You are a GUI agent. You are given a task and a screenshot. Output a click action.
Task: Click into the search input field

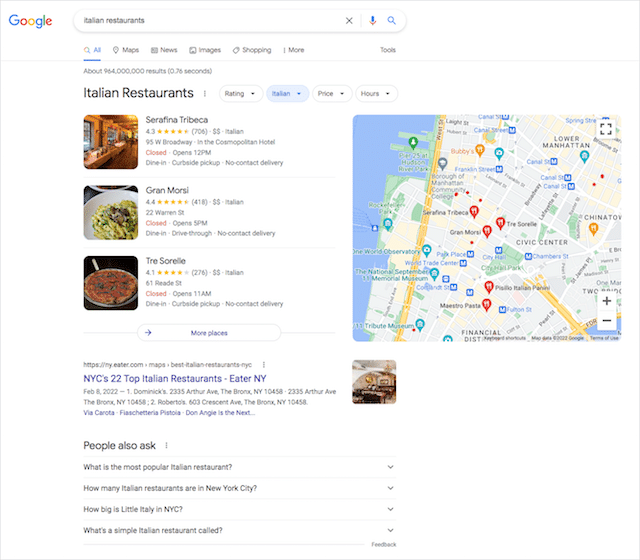tap(210, 20)
